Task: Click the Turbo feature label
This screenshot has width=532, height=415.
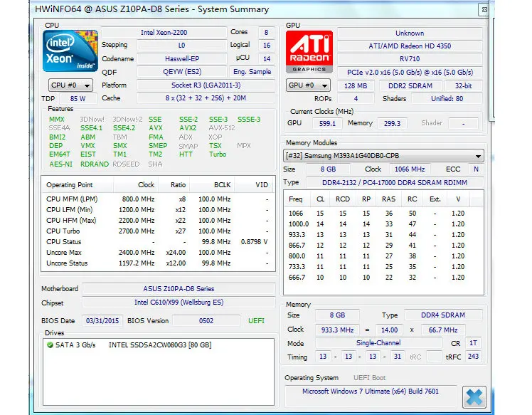Action: click(x=218, y=154)
